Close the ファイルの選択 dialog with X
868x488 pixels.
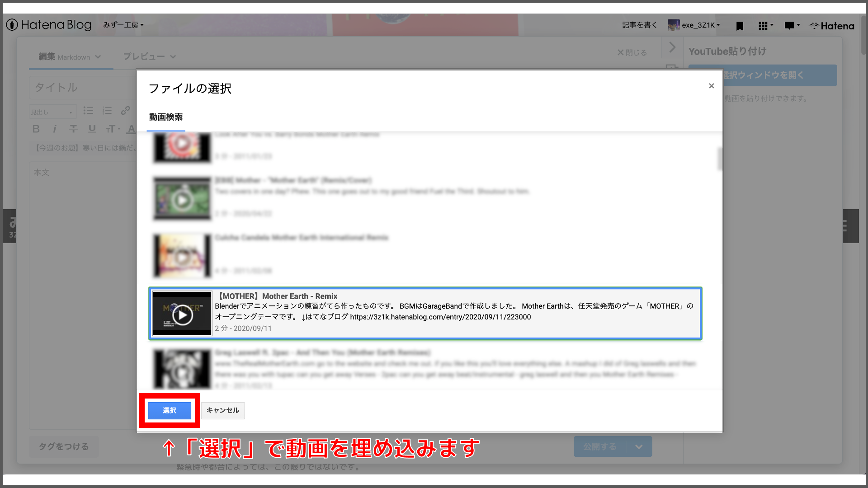click(711, 86)
